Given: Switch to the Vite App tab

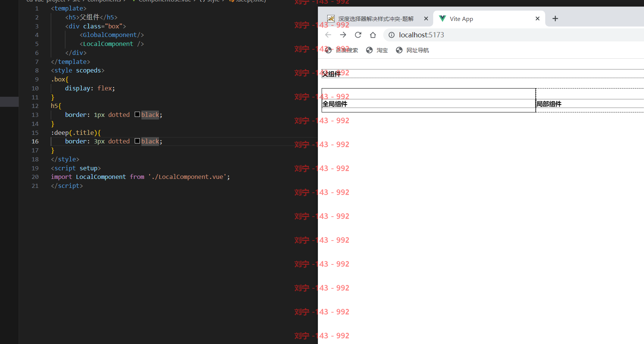Looking at the screenshot, I should coord(489,19).
